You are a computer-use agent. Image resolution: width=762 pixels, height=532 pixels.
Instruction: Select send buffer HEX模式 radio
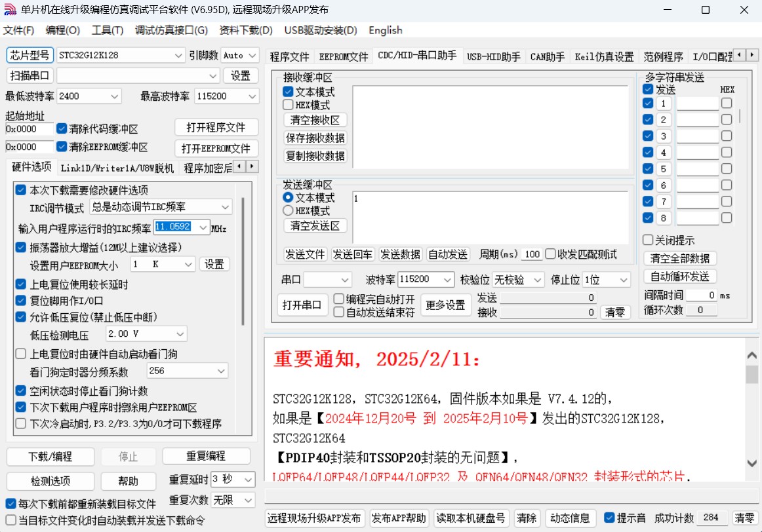(288, 211)
